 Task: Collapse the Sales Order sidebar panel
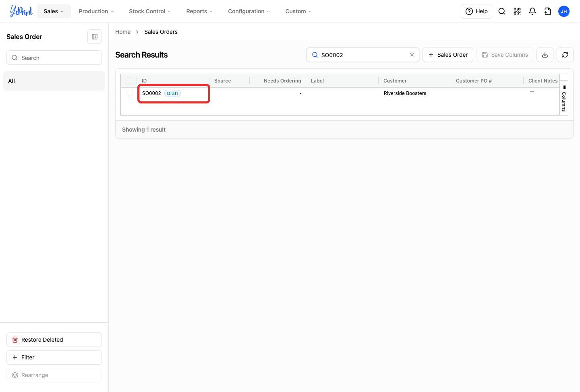(x=95, y=37)
